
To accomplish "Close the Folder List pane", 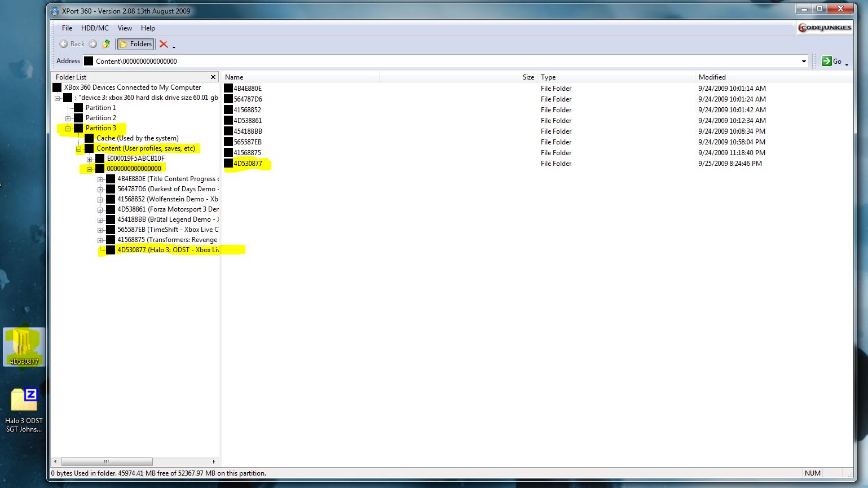I will pyautogui.click(x=213, y=77).
